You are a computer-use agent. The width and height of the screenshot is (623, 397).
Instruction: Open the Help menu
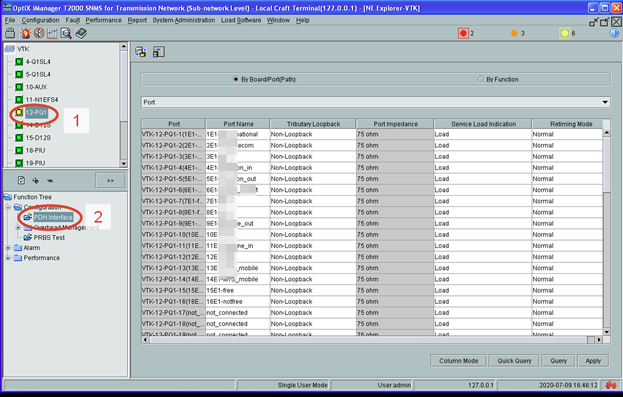click(x=302, y=20)
